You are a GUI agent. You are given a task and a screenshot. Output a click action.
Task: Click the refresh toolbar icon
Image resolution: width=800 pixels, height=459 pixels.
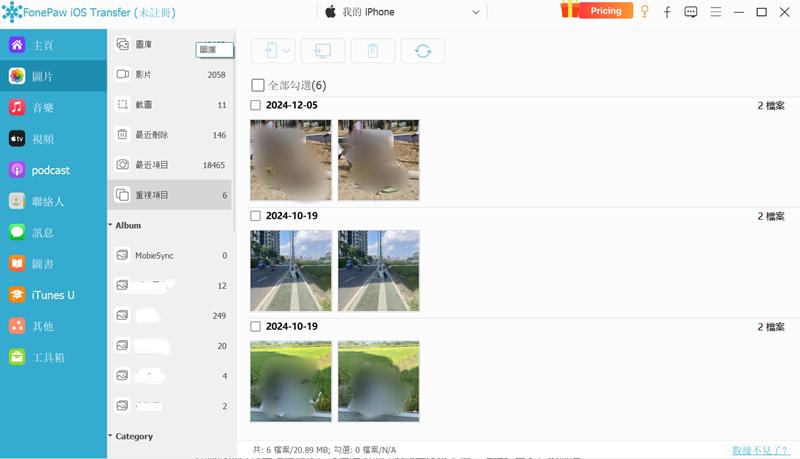[423, 51]
